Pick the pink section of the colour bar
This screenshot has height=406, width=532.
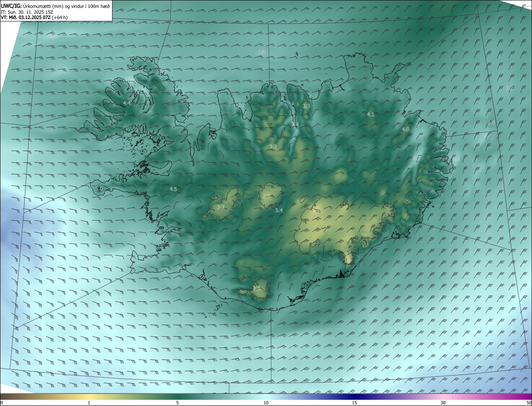(x=443, y=396)
